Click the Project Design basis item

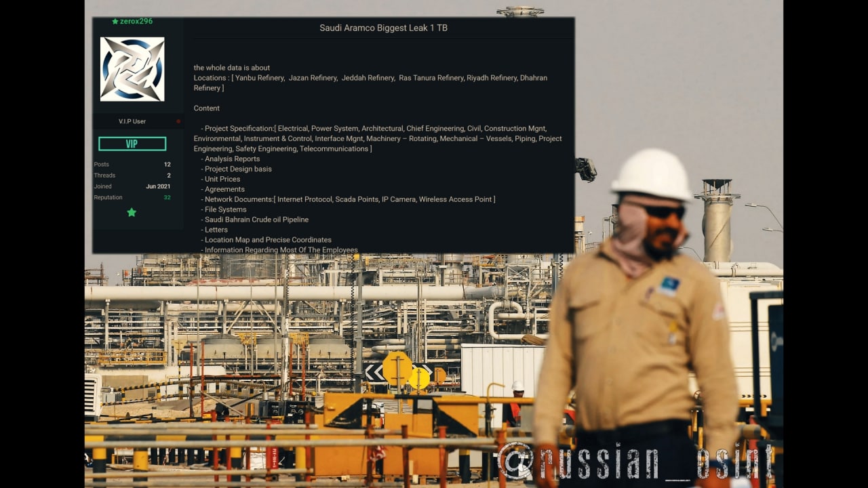[238, 169]
